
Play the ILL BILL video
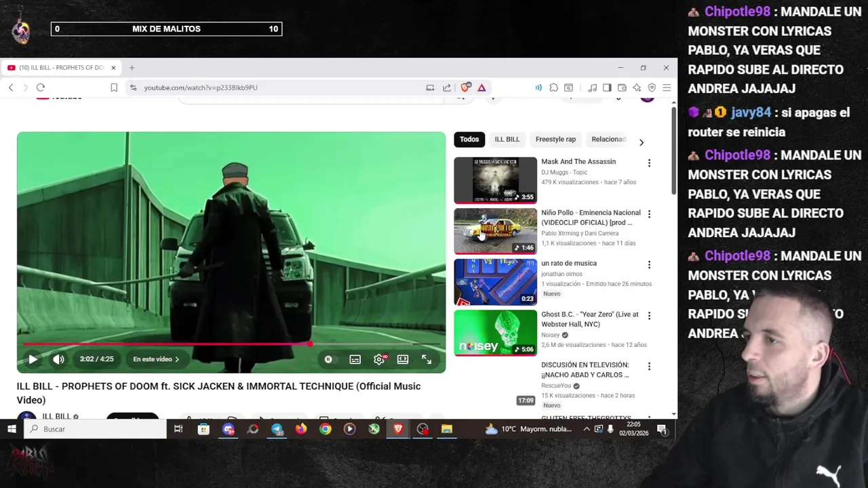33,359
